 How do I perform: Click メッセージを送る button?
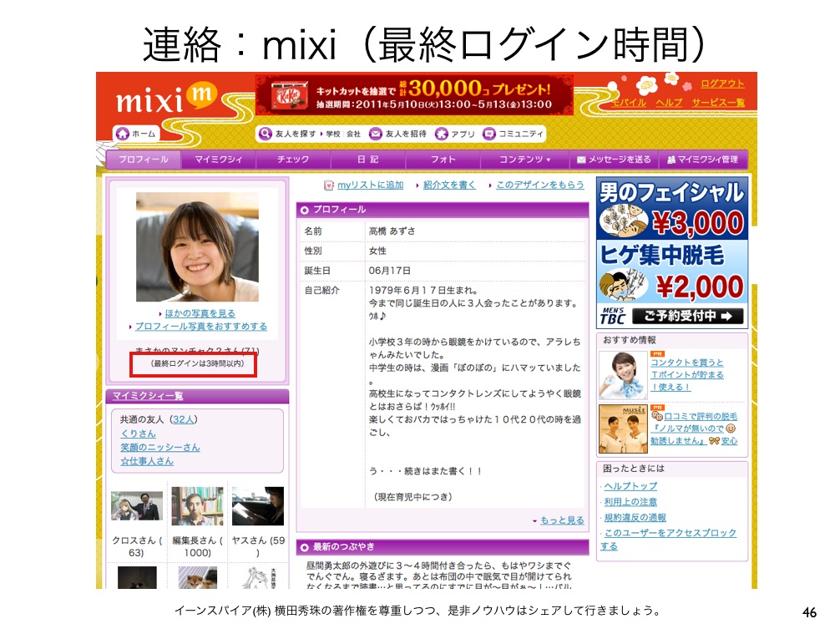pos(614,159)
